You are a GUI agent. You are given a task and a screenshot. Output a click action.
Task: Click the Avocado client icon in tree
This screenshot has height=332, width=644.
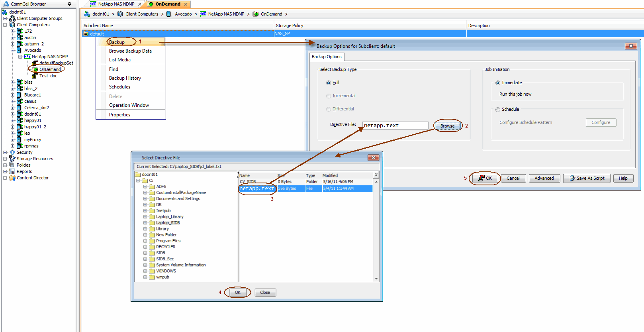point(19,50)
